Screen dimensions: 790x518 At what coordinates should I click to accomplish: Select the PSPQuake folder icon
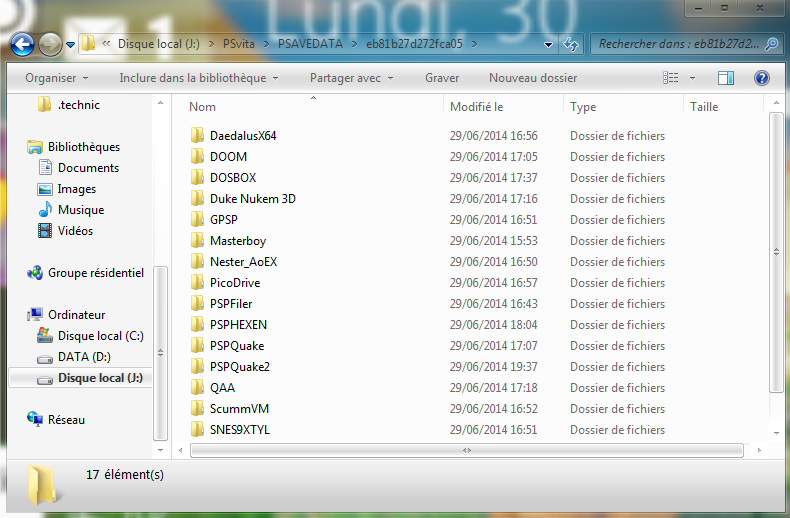[198, 345]
